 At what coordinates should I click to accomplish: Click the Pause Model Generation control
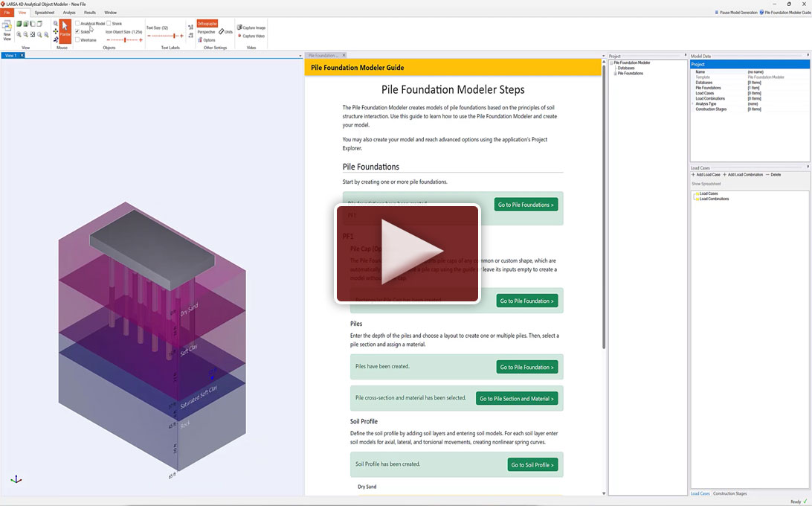[736, 13]
